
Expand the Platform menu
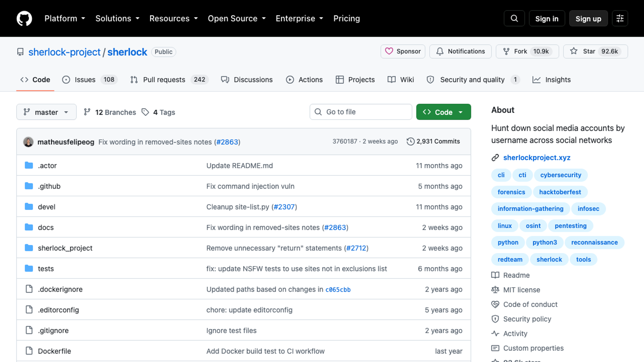point(65,19)
